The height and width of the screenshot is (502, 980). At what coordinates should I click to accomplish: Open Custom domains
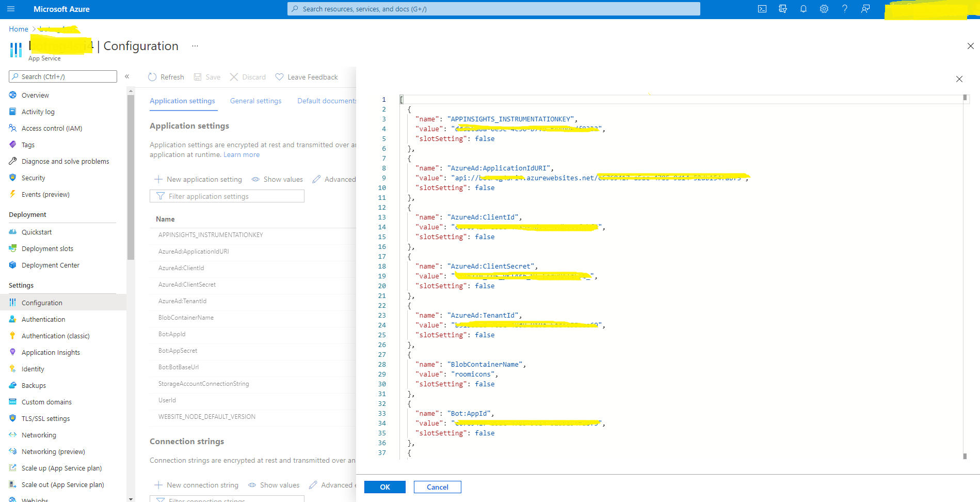click(x=46, y=402)
